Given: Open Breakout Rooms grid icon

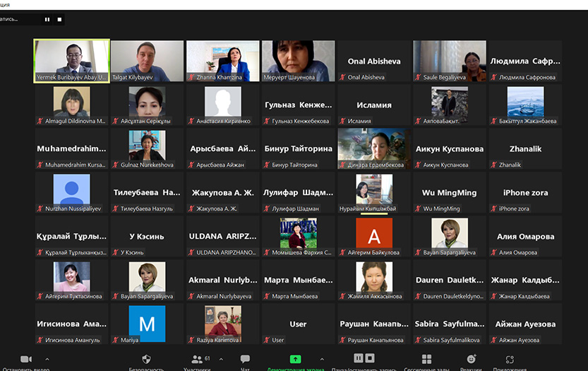Looking at the screenshot, I should (426, 359).
